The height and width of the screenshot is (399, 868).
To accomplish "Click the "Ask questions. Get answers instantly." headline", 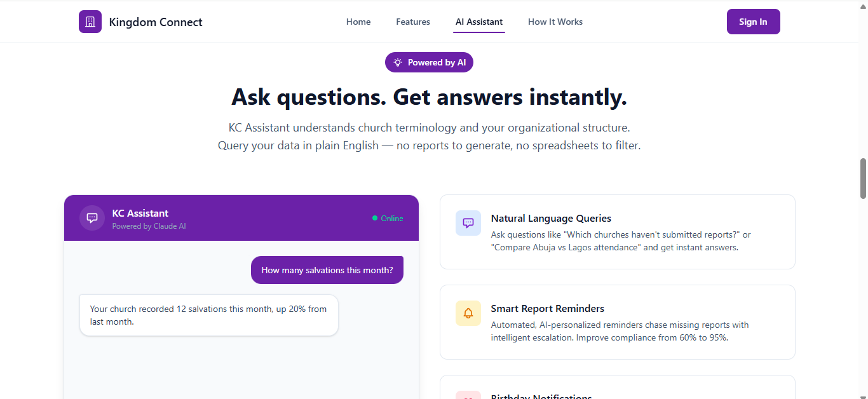I will click(x=430, y=97).
